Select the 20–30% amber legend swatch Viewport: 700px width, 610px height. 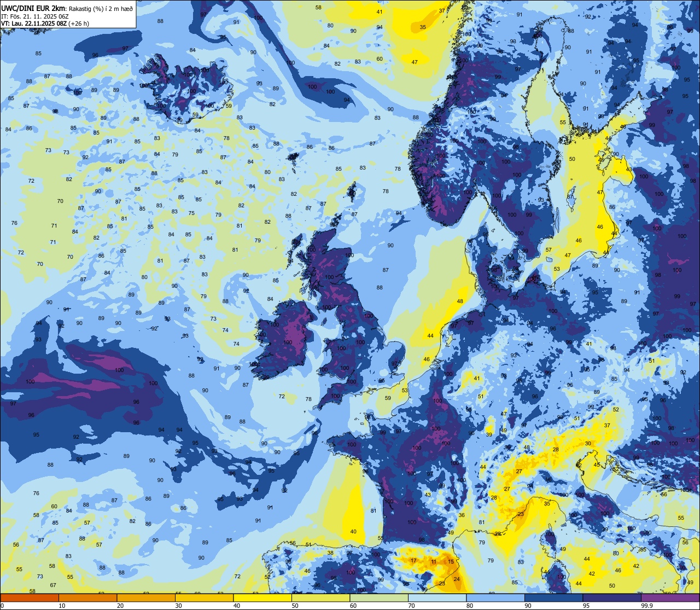(x=146, y=597)
